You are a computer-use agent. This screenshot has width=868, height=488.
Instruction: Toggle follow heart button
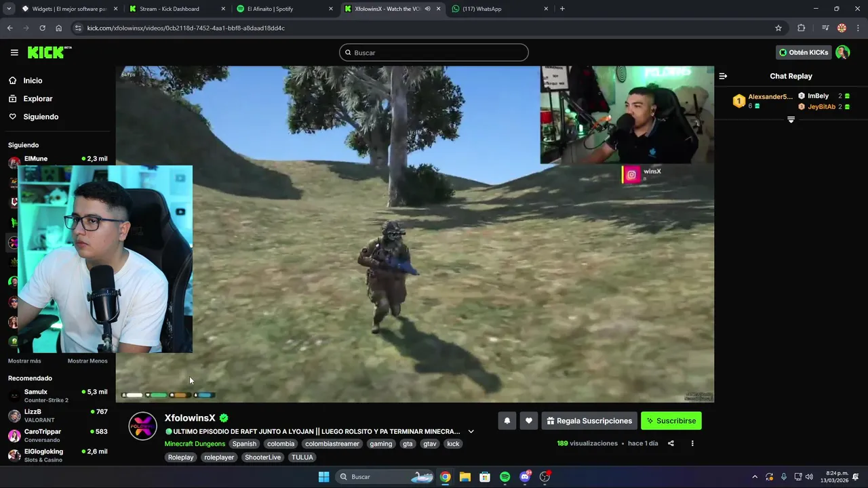pos(529,421)
